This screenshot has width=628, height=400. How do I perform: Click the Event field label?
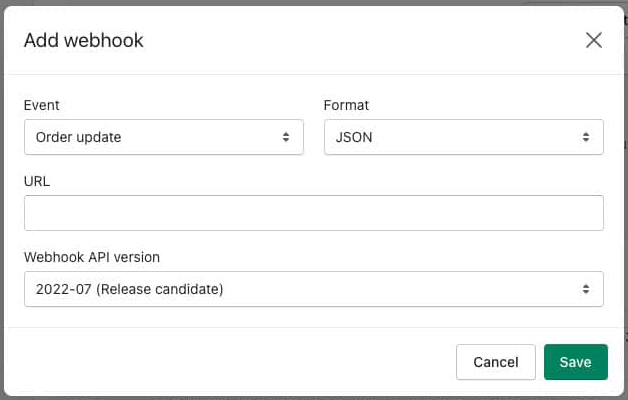tap(42, 105)
